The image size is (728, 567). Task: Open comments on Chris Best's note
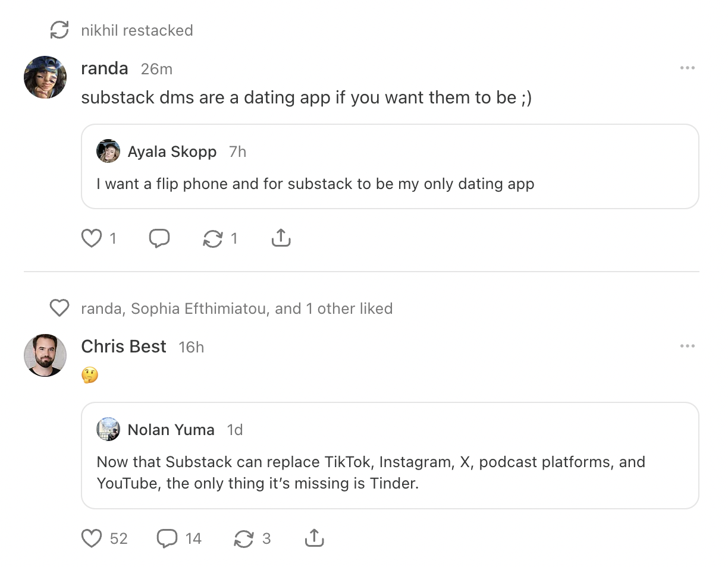click(167, 538)
